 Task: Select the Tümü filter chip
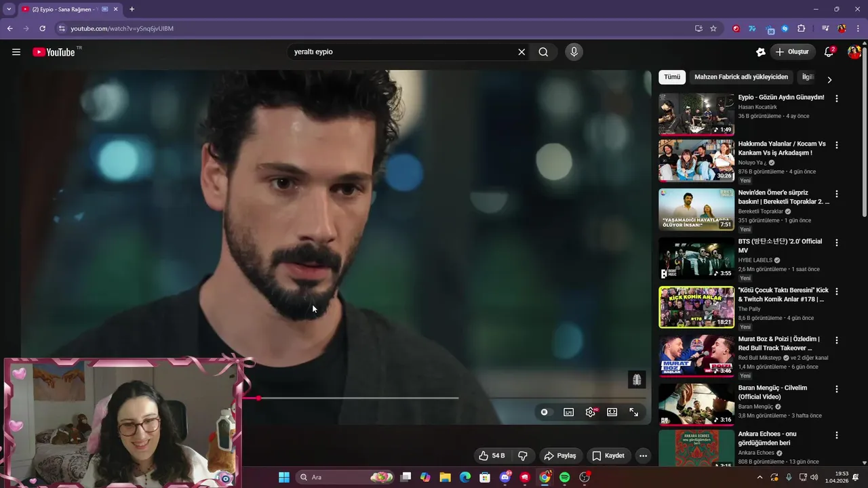(x=672, y=77)
